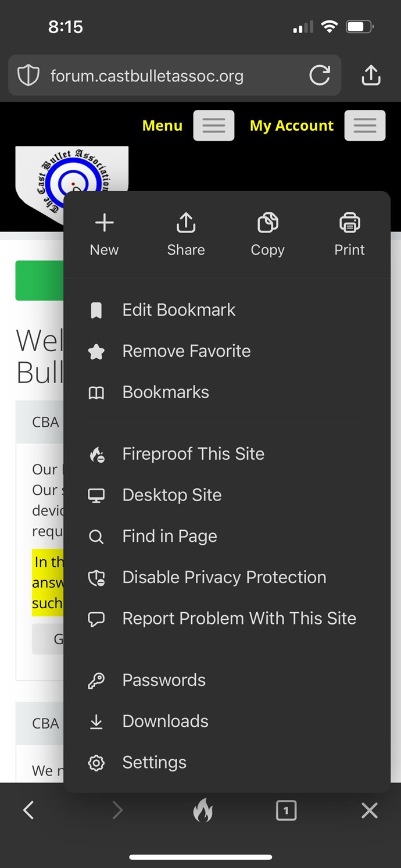The image size is (401, 868).
Task: Expand the site Menu hamburger
Action: tap(214, 126)
